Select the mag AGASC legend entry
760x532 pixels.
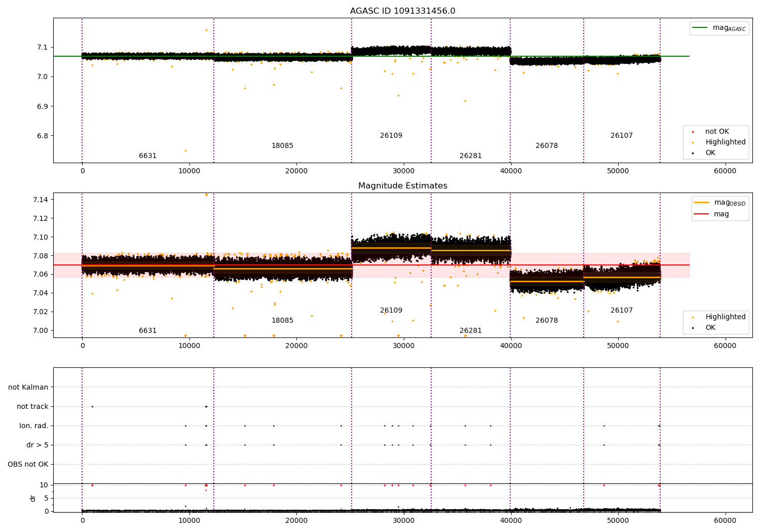[x=719, y=28]
